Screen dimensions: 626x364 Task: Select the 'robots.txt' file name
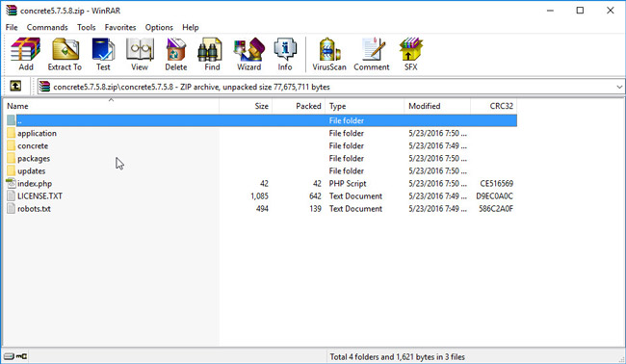34,208
